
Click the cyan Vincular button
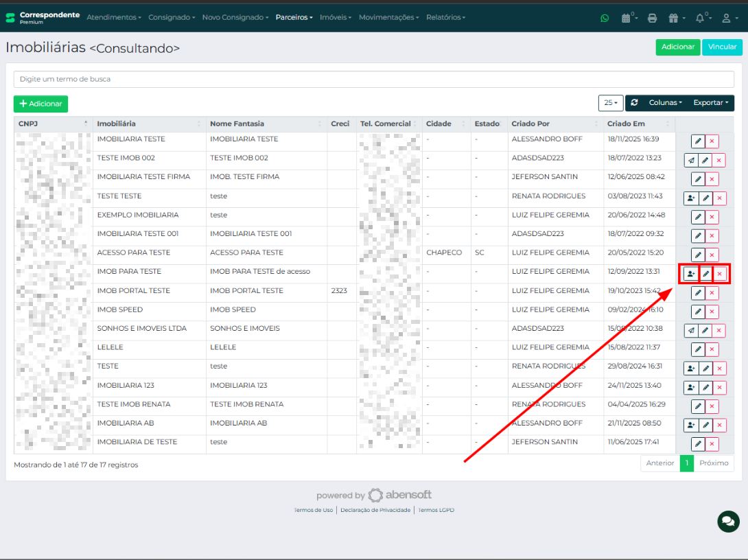[722, 47]
